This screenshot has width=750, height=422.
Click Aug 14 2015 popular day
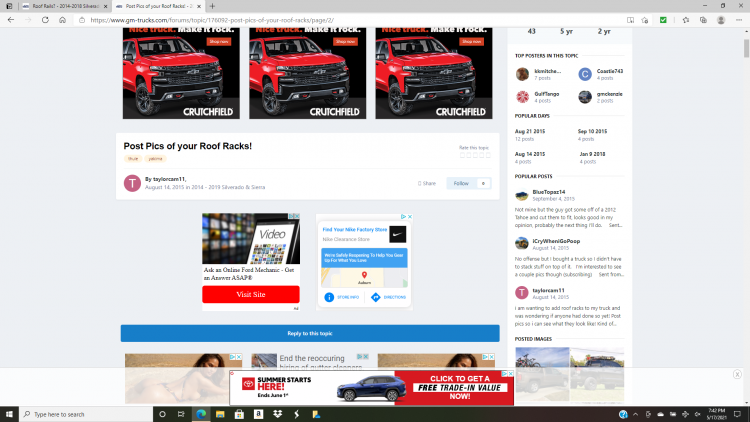530,154
